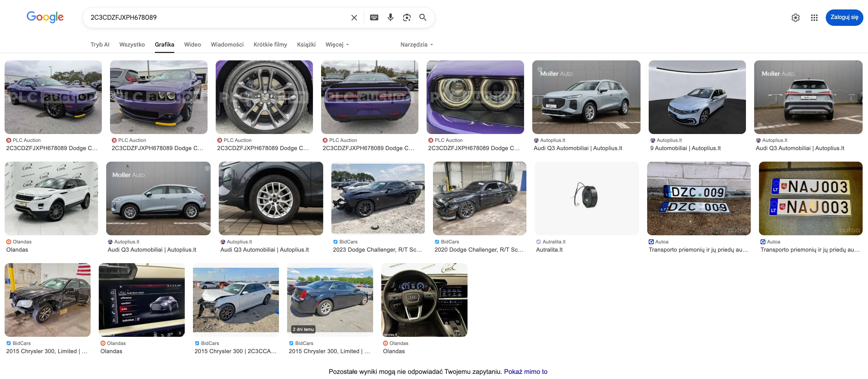The image size is (868, 379).
Task: Open purple Challenger front bumper close-up thumbnail
Action: pos(158,97)
